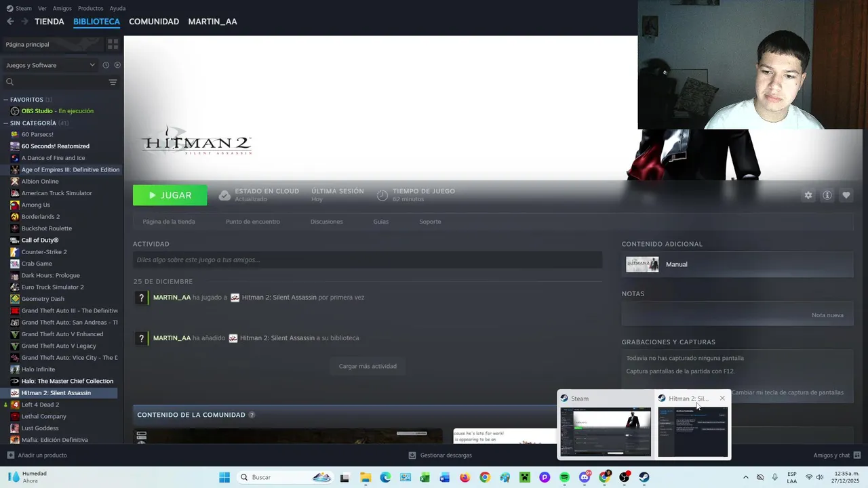Expand the Juegos y Software dropdown
Screen dimensions: 868x488
tap(50, 65)
